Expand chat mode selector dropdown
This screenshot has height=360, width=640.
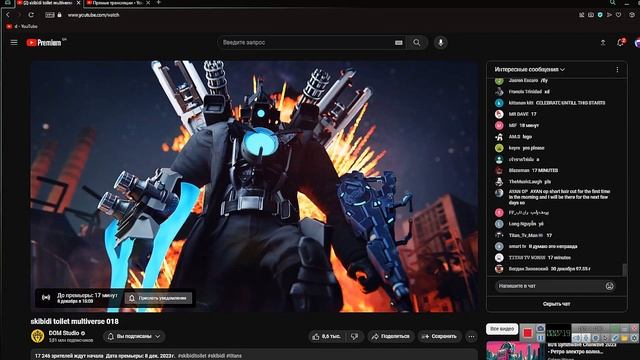[x=529, y=69]
